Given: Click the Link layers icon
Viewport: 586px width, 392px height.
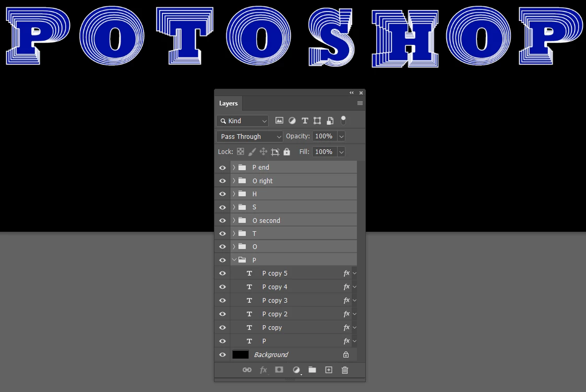Looking at the screenshot, I should click(247, 370).
